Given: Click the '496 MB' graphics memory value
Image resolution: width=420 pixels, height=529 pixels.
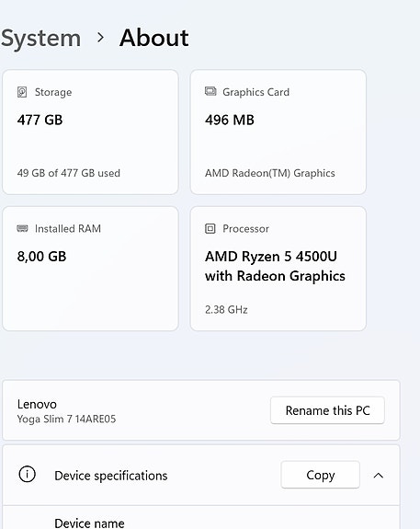Looking at the screenshot, I should point(230,121).
